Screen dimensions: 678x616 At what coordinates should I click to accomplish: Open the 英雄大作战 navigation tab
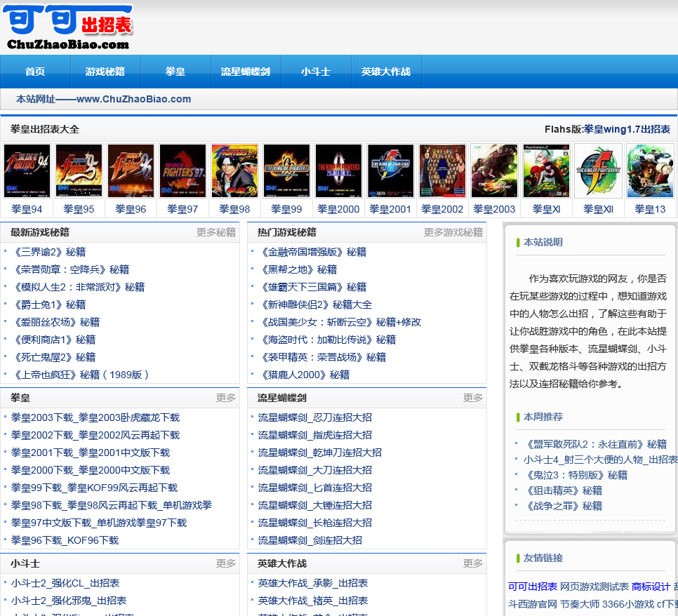386,72
